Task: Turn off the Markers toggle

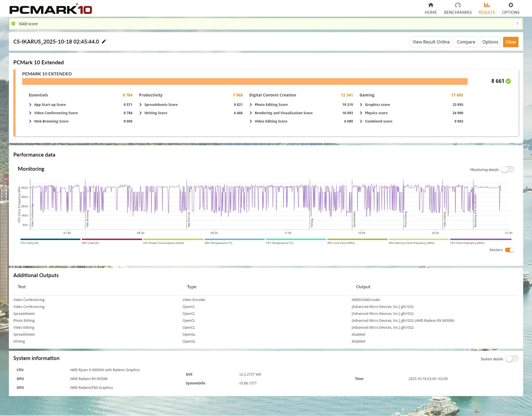Action: (509, 250)
